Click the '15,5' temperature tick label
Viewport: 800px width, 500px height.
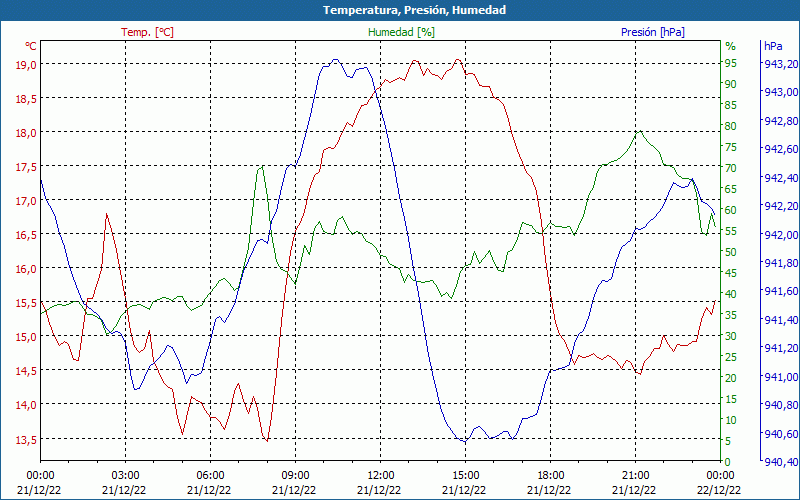click(26, 303)
